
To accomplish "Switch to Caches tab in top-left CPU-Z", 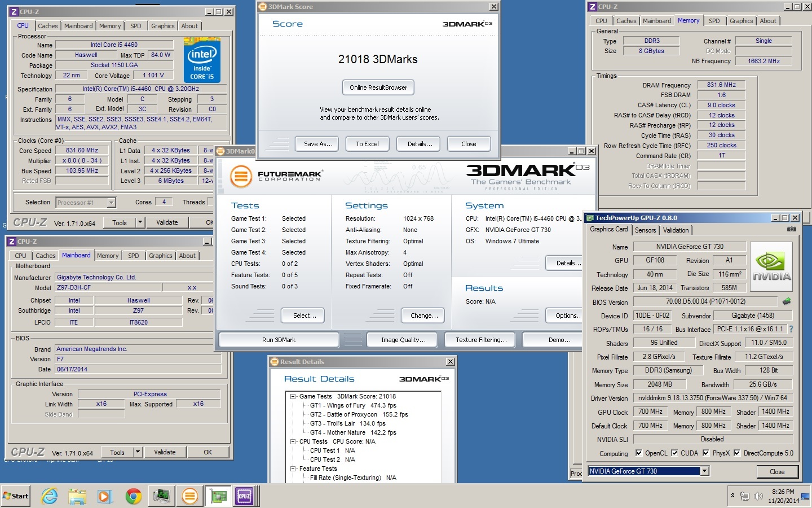I will 48,26.
